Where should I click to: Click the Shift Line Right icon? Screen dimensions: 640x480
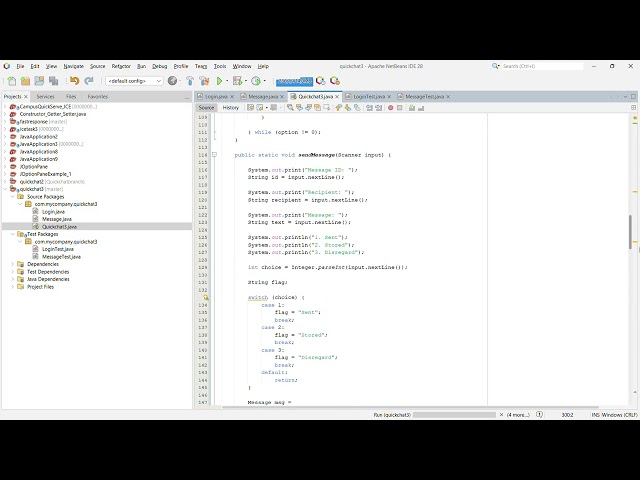click(378, 107)
